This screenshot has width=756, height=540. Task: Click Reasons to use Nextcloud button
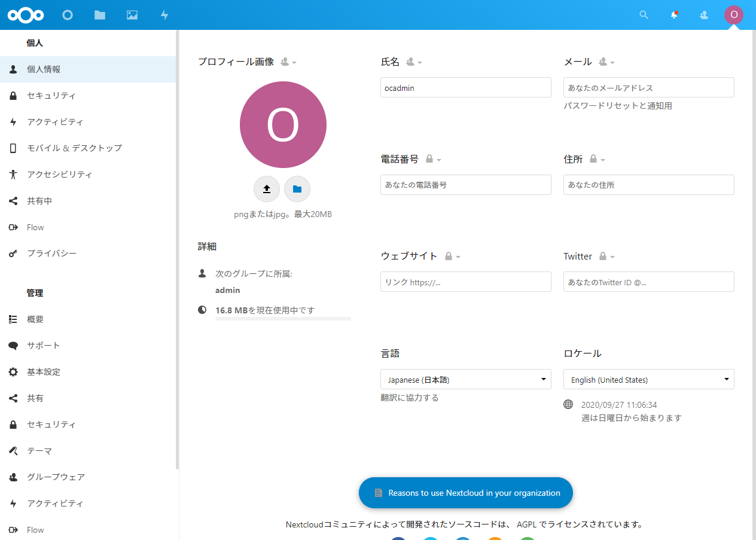click(x=466, y=493)
